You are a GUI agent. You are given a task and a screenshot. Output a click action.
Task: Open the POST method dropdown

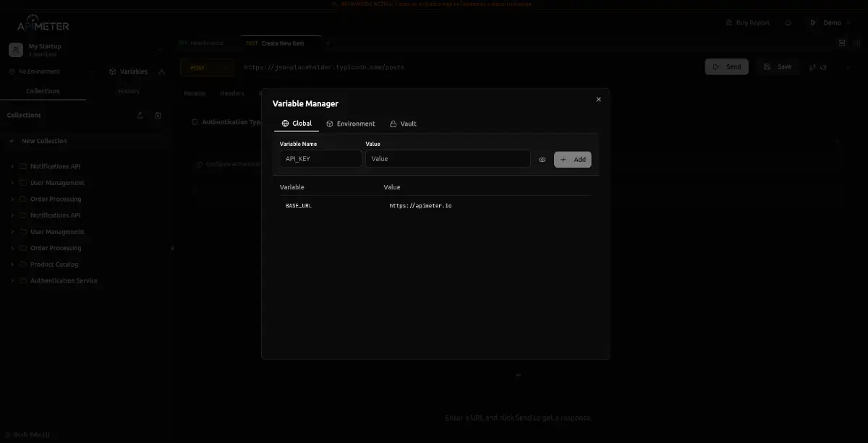pos(206,66)
